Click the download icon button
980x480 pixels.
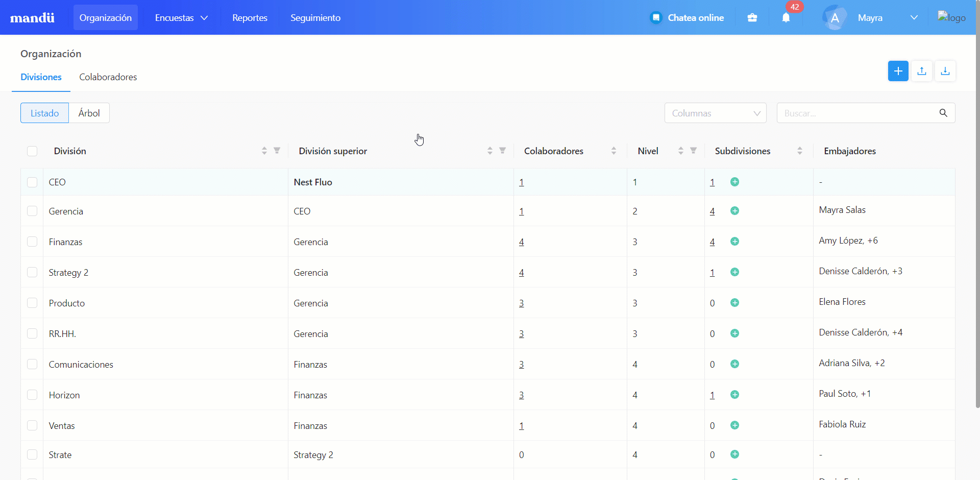click(x=945, y=71)
